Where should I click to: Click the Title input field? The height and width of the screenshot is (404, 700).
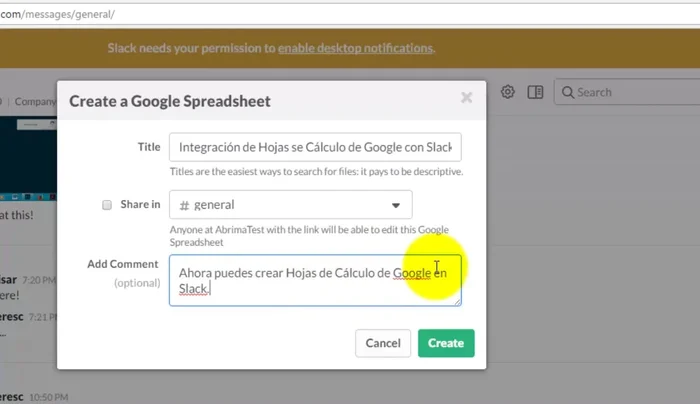coord(315,147)
